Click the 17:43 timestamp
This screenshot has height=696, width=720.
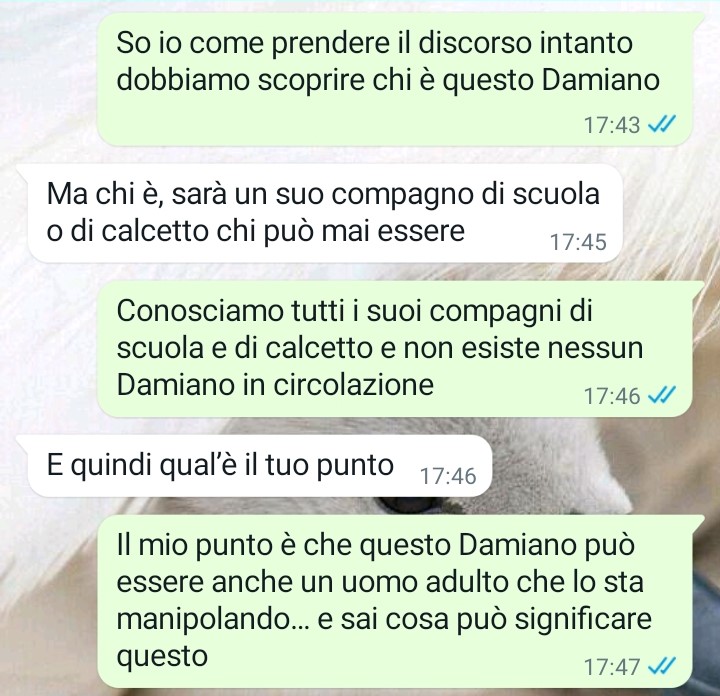(612, 125)
